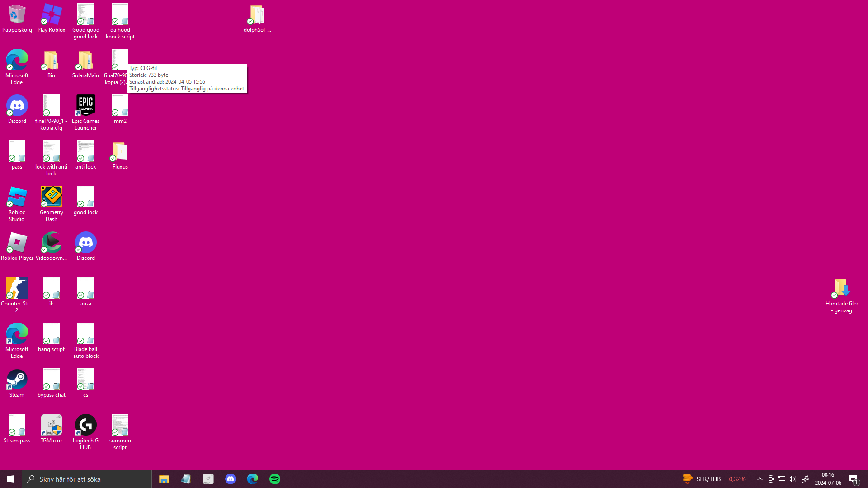The image size is (868, 488).
Task: Select the "Good good good lock" file
Action: [85, 22]
